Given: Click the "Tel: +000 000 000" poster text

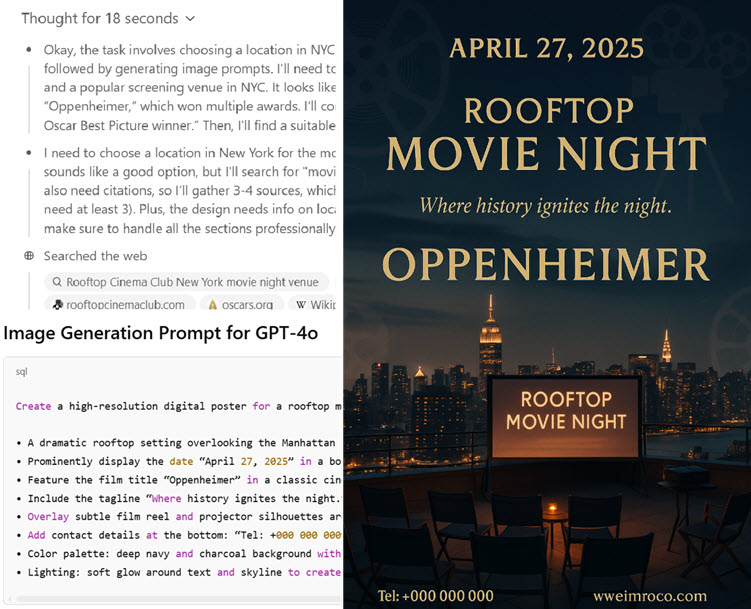Looking at the screenshot, I should tap(435, 596).
